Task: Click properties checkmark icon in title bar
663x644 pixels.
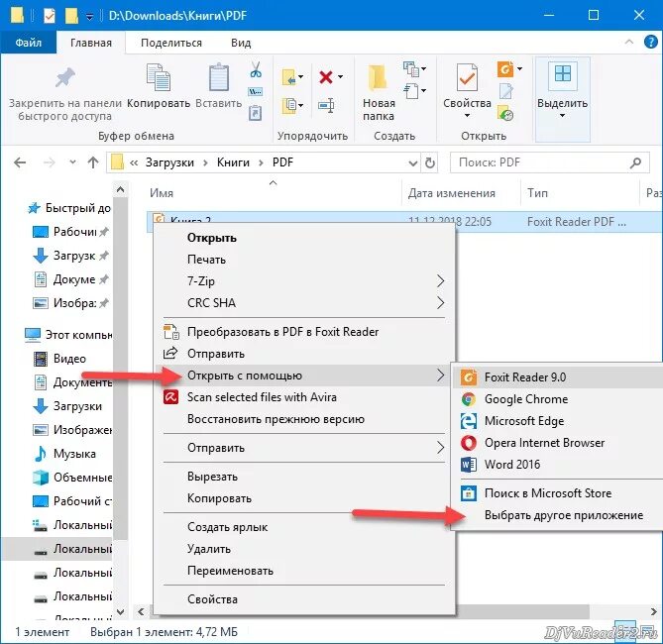Action: [x=50, y=16]
